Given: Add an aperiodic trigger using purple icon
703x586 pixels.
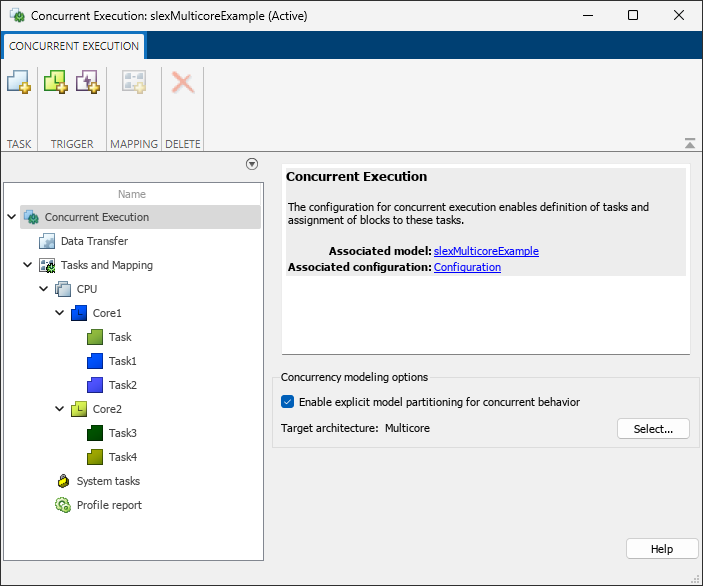Looking at the screenshot, I should (88, 83).
